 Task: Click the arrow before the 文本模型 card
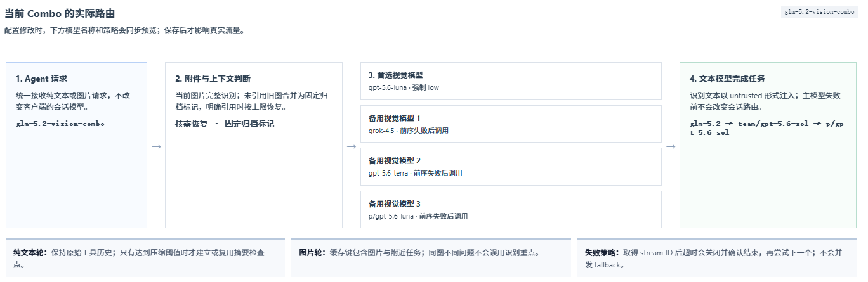point(671,146)
